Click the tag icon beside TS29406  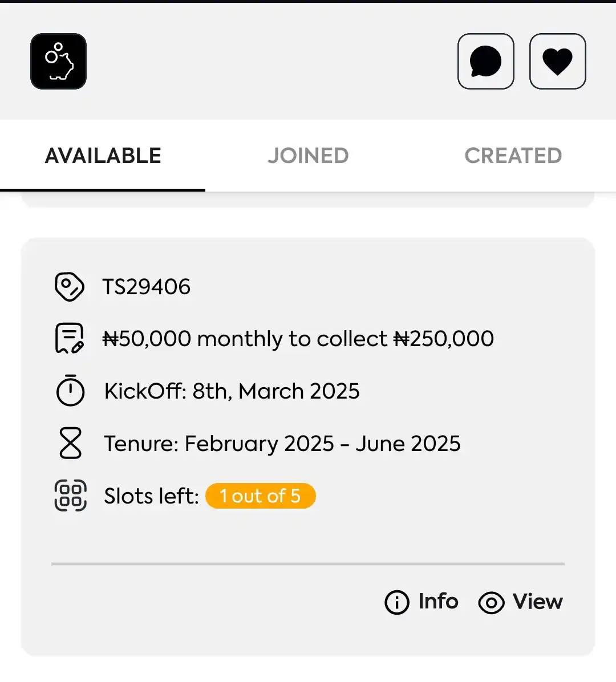(70, 287)
